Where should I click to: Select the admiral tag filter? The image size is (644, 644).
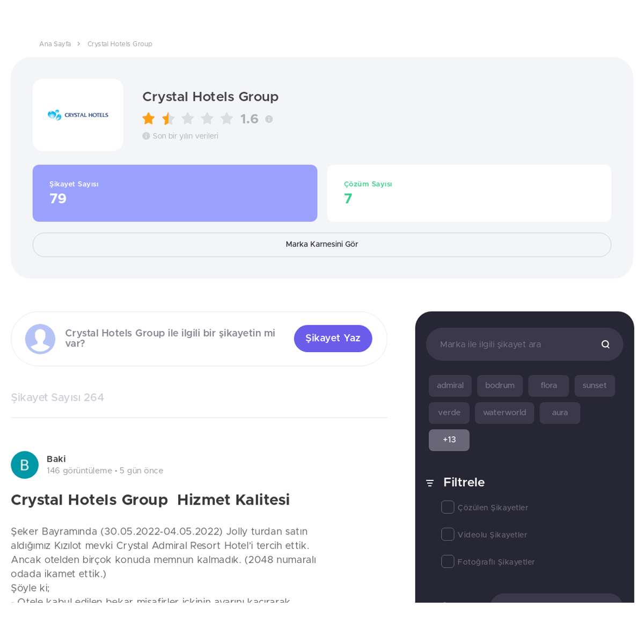click(x=450, y=386)
